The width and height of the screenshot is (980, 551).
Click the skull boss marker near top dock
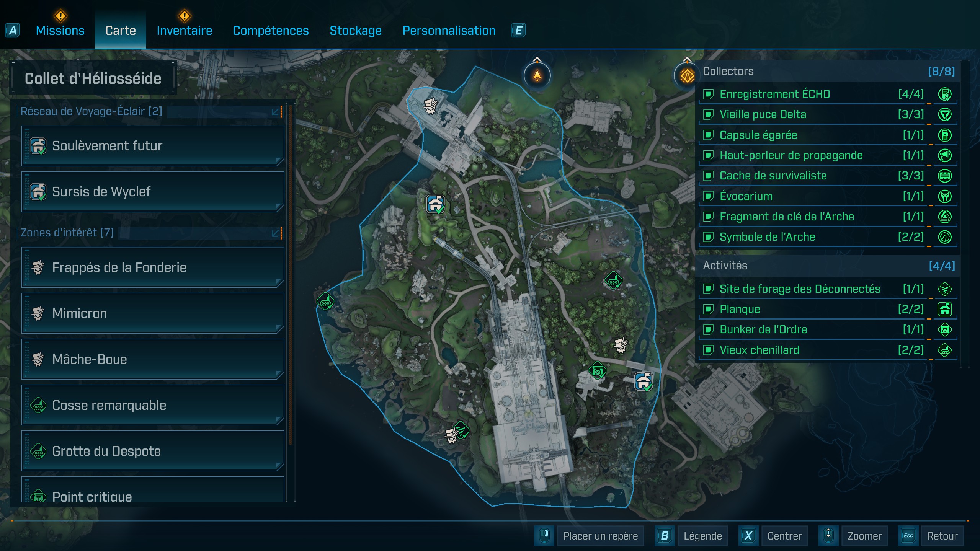(431, 106)
